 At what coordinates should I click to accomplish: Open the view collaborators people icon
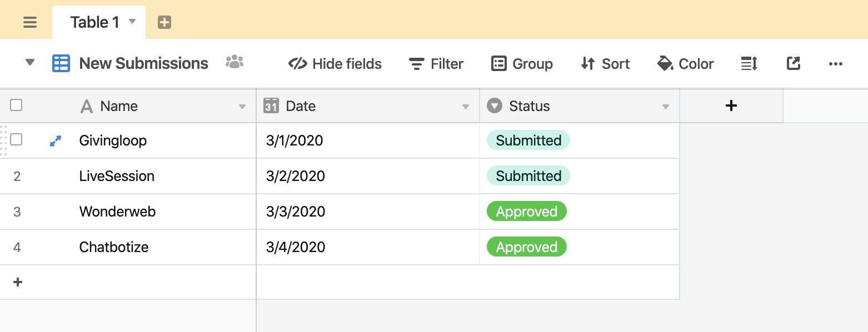235,62
